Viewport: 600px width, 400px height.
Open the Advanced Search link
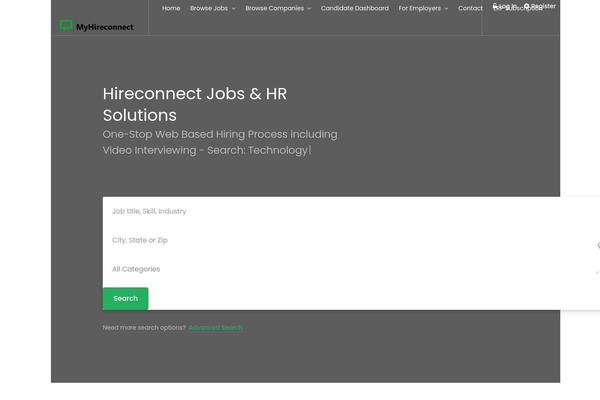pyautogui.click(x=215, y=328)
